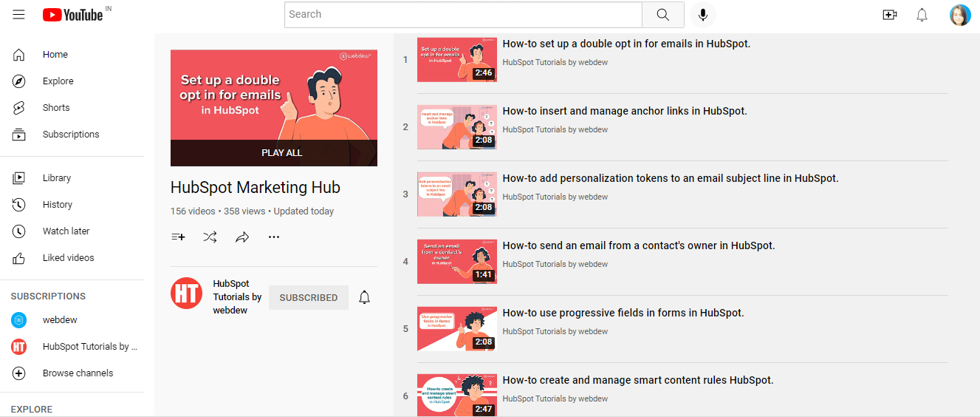Open 'How-to insert and manage anchor links' video
The image size is (980, 417).
point(625,111)
